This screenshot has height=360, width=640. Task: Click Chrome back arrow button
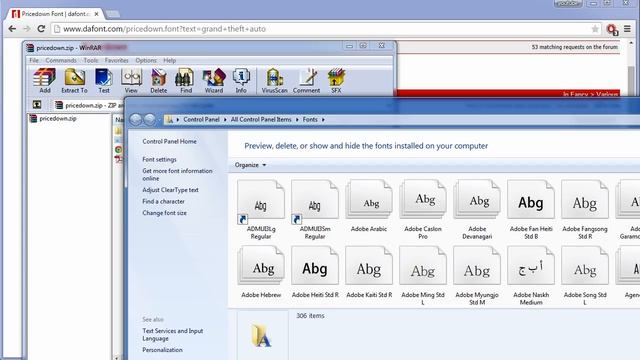coord(12,29)
